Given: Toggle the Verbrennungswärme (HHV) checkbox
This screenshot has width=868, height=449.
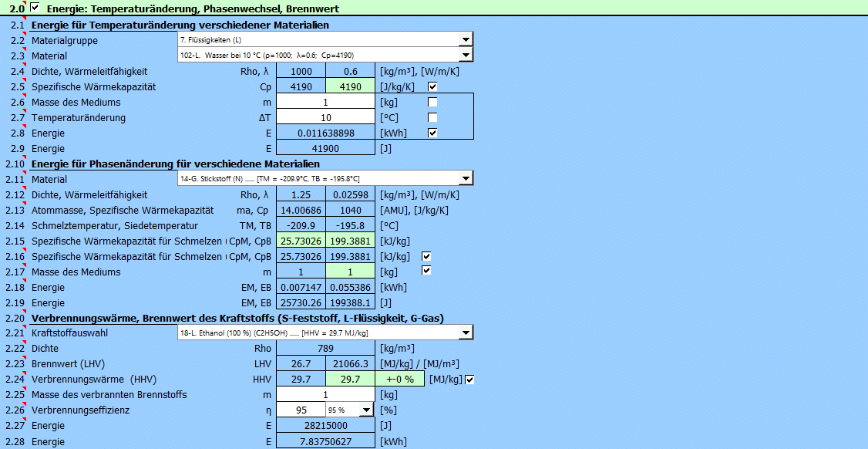Looking at the screenshot, I should click(469, 379).
